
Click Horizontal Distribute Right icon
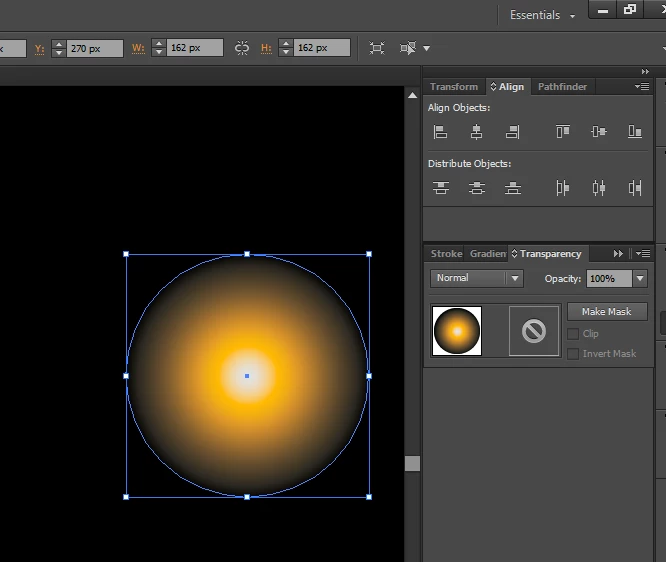634,187
